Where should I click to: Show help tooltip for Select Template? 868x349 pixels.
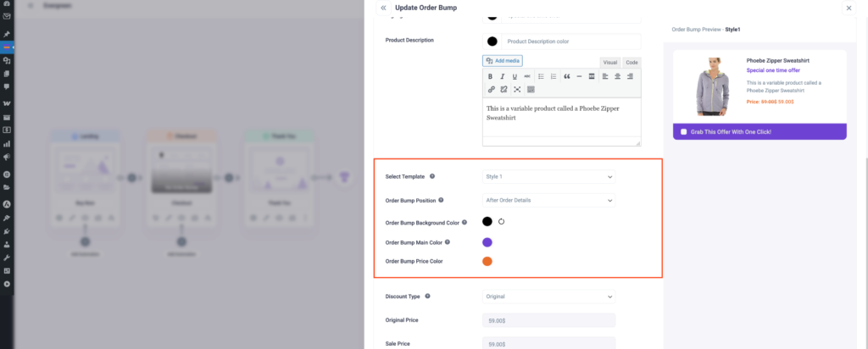coord(432,177)
